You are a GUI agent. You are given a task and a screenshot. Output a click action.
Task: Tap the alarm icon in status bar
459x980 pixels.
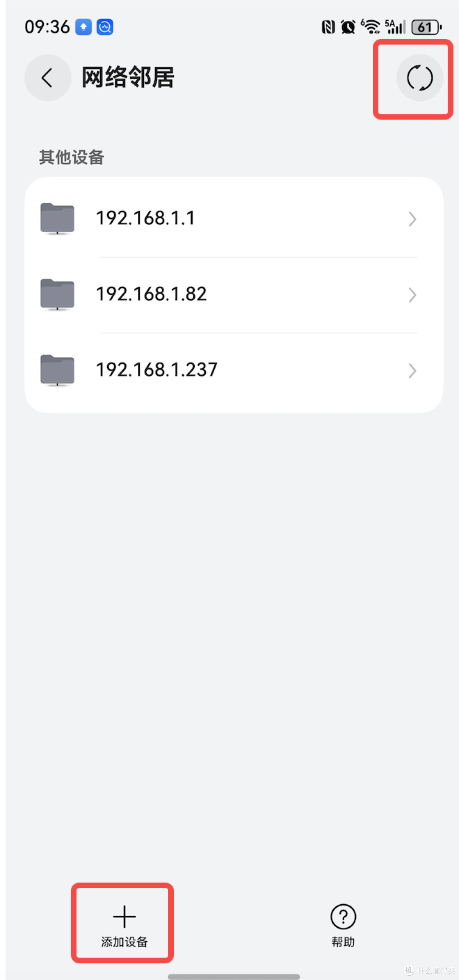(x=348, y=27)
